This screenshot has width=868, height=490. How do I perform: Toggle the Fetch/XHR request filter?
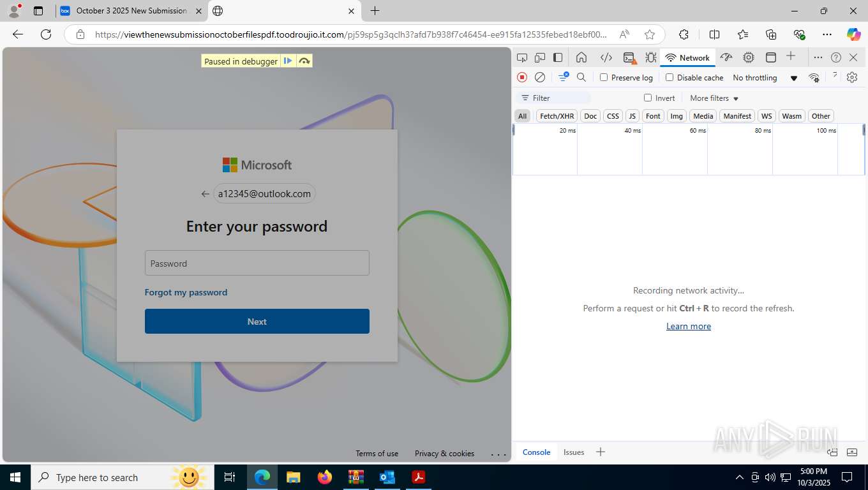[x=557, y=116]
